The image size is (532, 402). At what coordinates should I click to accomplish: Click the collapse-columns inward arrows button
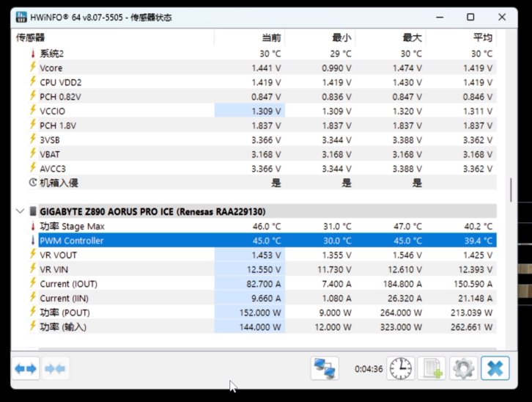56,368
